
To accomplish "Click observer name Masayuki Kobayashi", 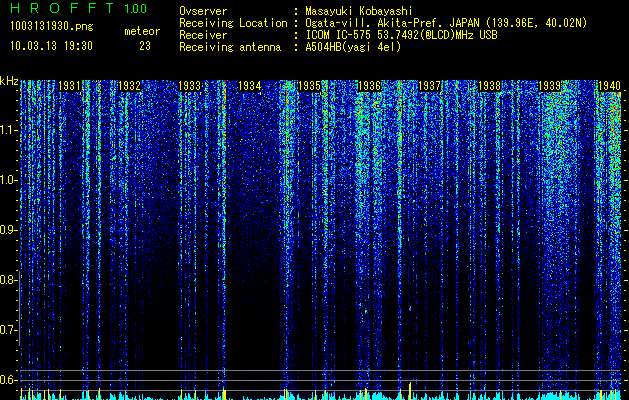I will pos(359,11).
